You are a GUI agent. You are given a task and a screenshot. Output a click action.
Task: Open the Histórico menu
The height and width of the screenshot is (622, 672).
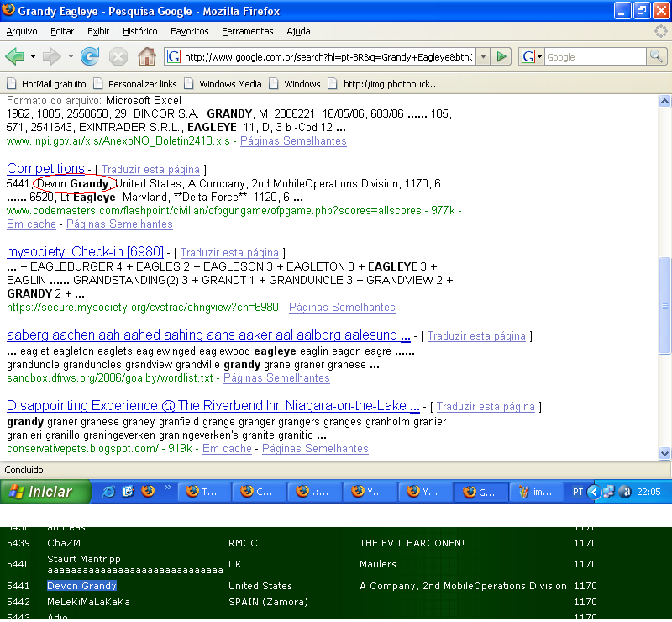139,31
